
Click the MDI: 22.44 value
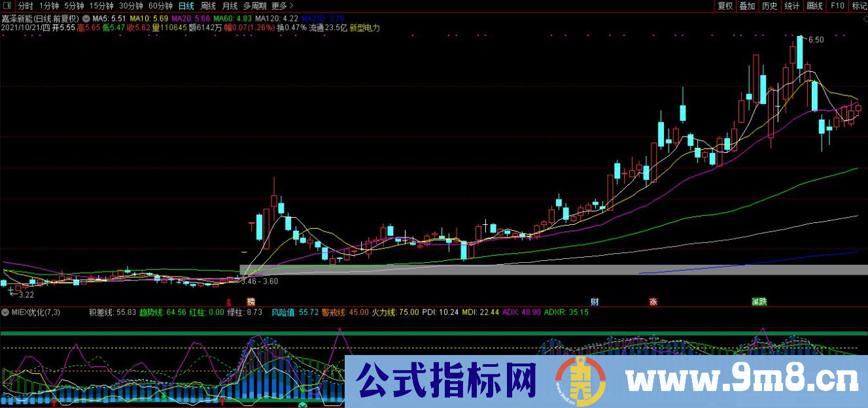tap(481, 313)
